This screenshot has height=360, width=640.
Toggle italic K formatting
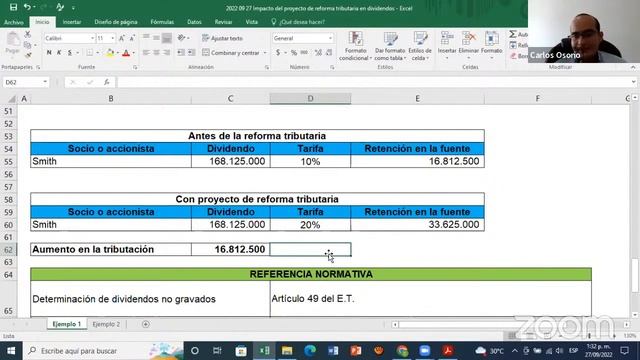[59, 53]
